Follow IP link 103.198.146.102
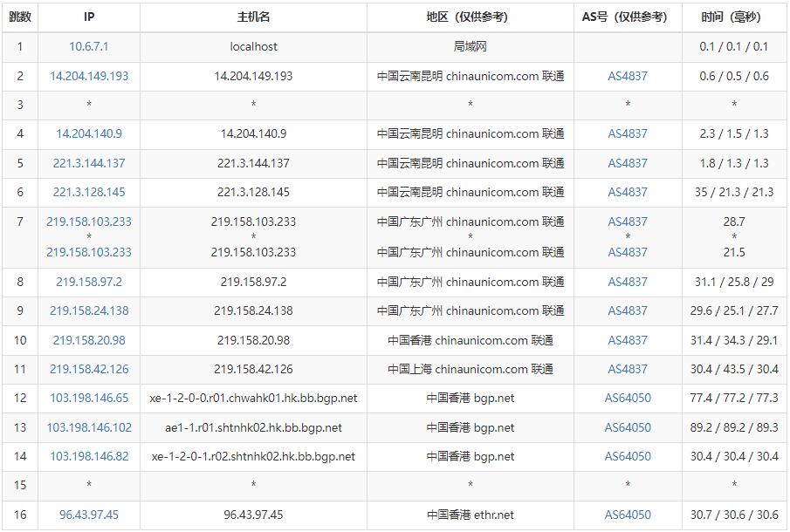This screenshot has height=532, width=790. pos(89,427)
